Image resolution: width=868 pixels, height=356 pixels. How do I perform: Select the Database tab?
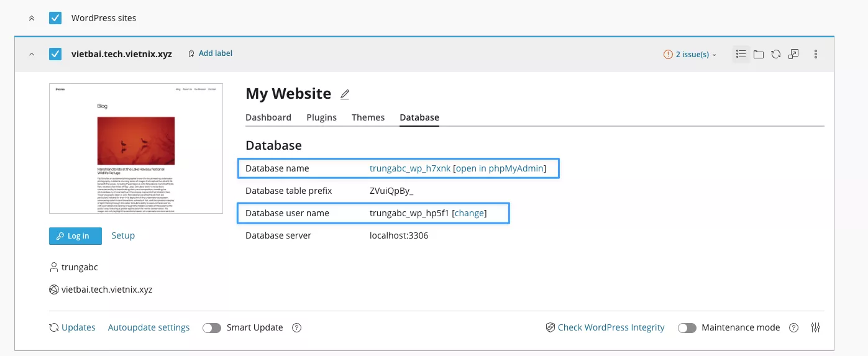click(x=419, y=117)
